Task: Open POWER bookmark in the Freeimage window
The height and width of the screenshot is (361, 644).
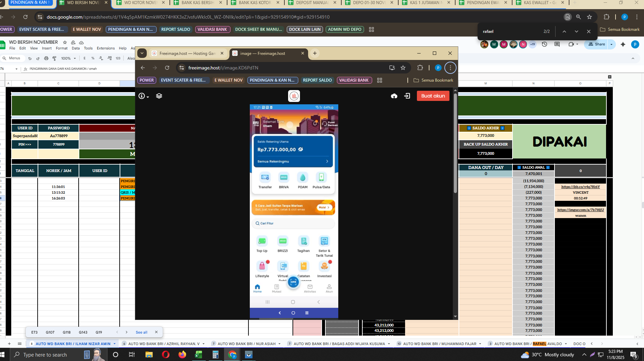Action: tap(147, 80)
